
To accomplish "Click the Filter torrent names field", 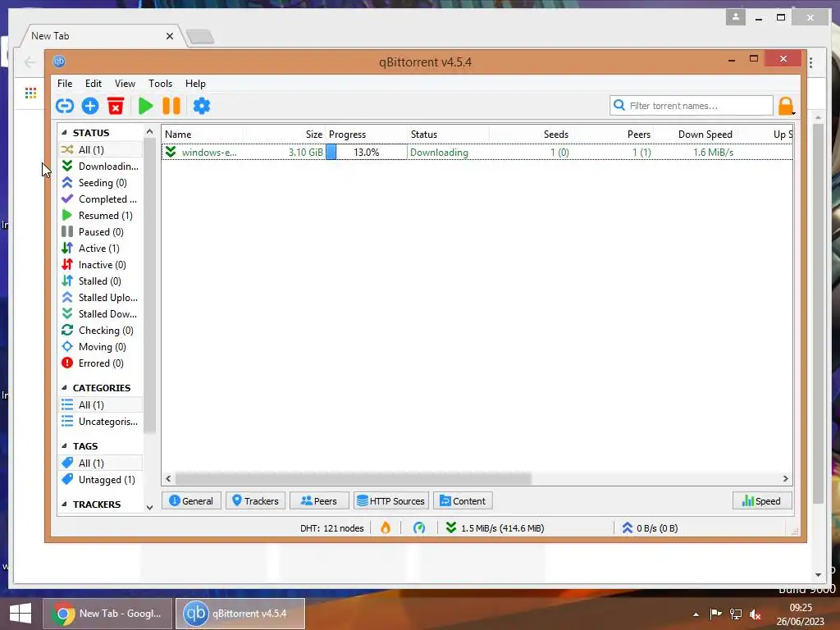I will pos(691,106).
